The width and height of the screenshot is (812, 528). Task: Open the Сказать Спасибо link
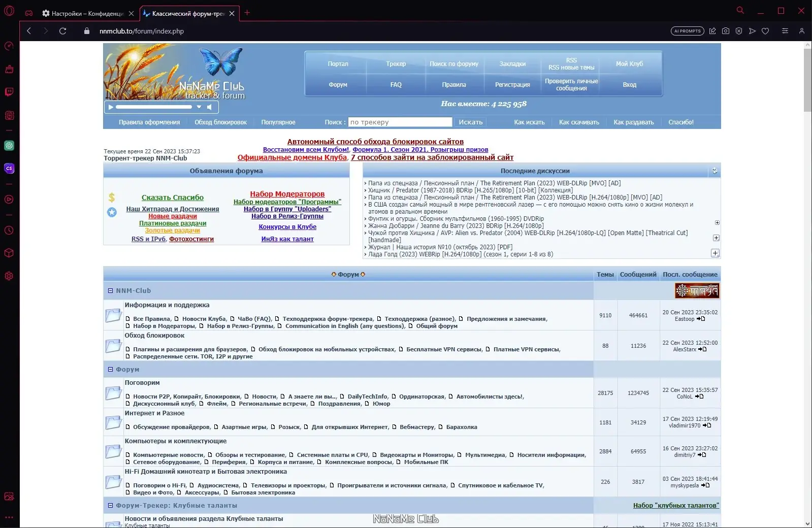click(173, 197)
